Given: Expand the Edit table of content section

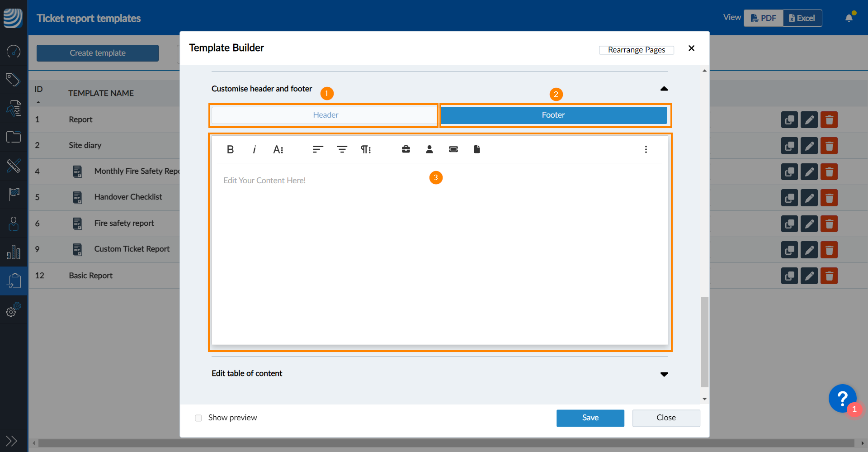Looking at the screenshot, I should pyautogui.click(x=664, y=374).
